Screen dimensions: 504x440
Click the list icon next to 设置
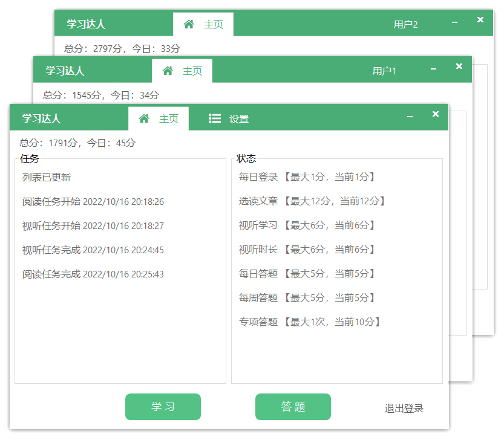tap(215, 118)
